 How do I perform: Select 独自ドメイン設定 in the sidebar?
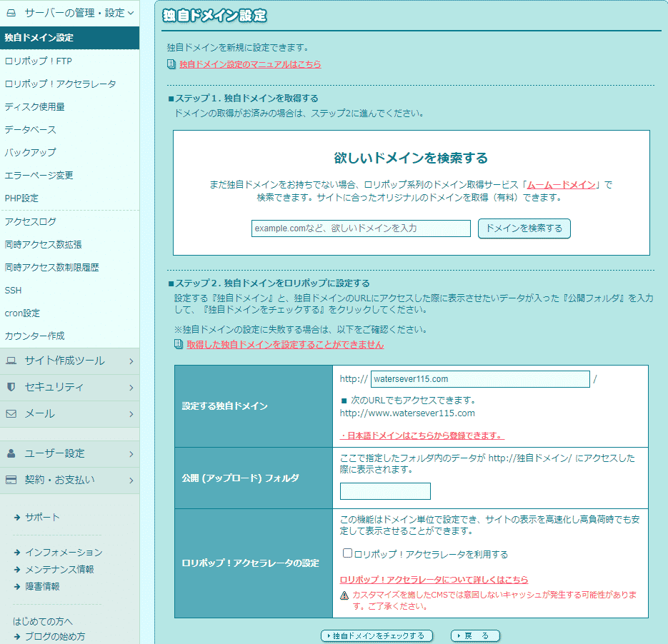70,38
